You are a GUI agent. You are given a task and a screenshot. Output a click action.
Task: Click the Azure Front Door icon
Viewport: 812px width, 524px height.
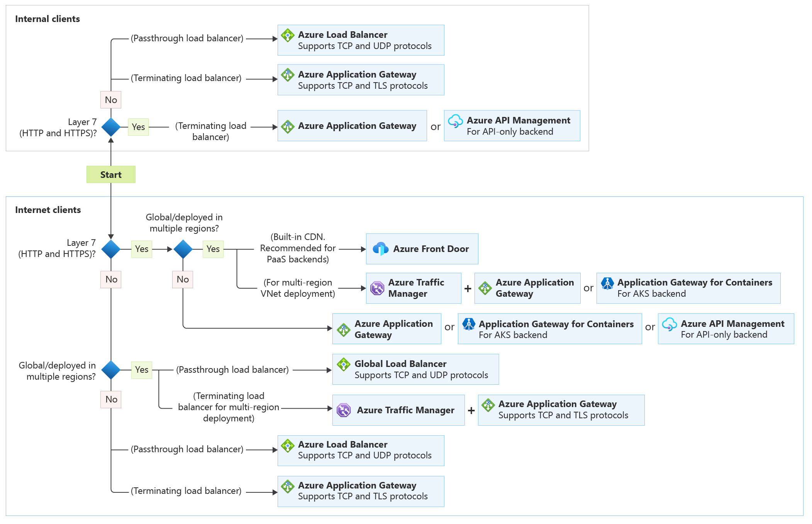click(380, 249)
